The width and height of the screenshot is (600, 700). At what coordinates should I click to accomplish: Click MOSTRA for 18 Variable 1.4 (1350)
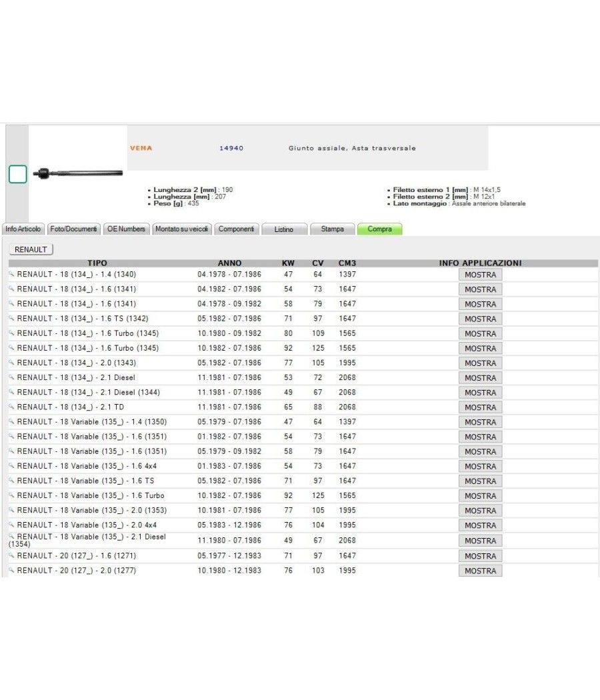click(481, 422)
